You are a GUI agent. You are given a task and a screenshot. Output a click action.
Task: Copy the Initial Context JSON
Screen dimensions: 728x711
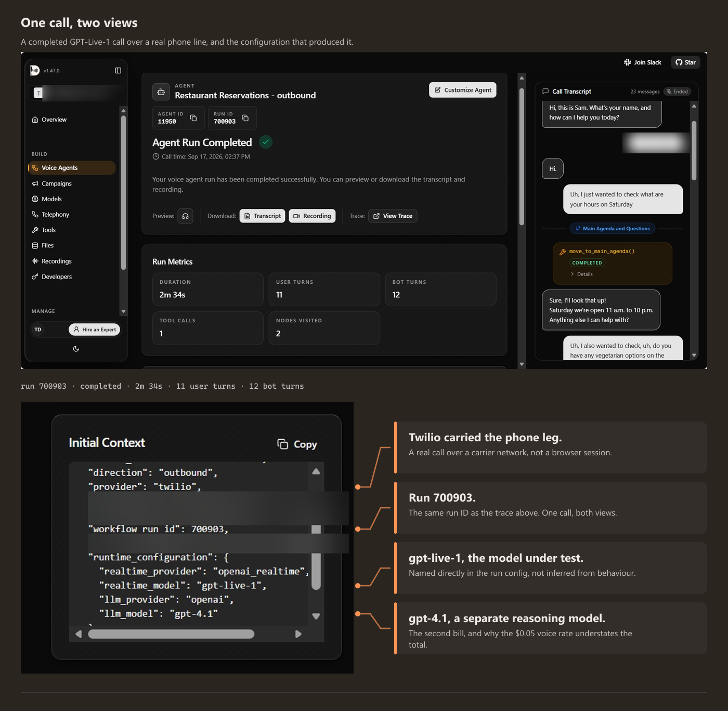click(297, 444)
